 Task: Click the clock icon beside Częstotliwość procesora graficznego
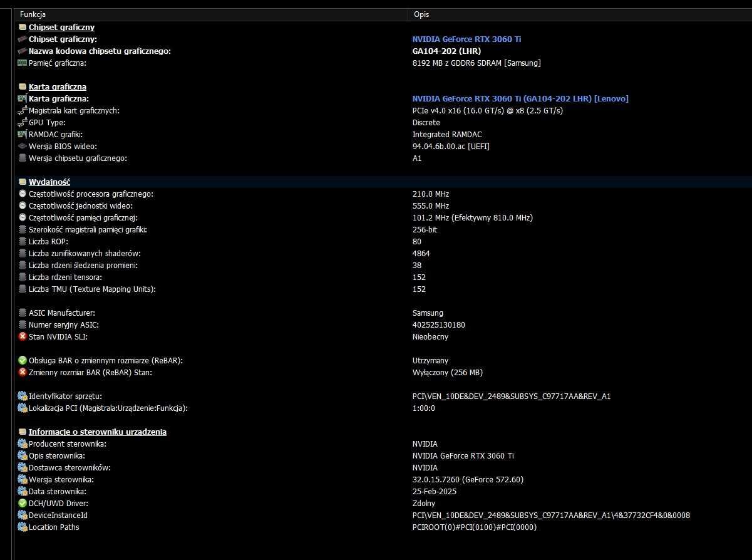23,194
